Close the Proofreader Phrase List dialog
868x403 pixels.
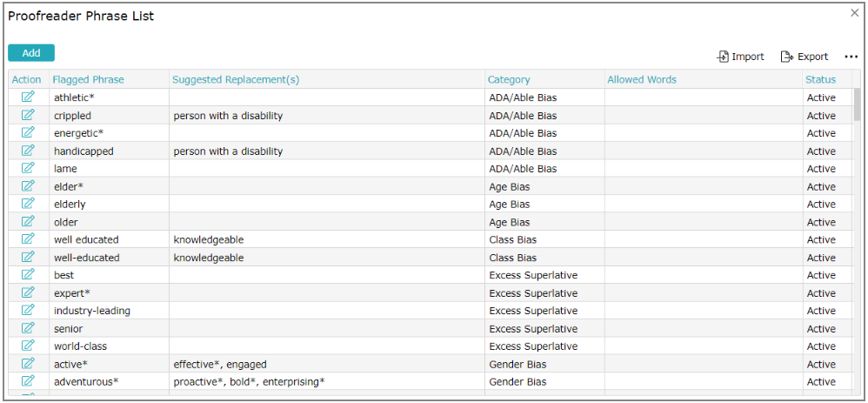click(855, 13)
